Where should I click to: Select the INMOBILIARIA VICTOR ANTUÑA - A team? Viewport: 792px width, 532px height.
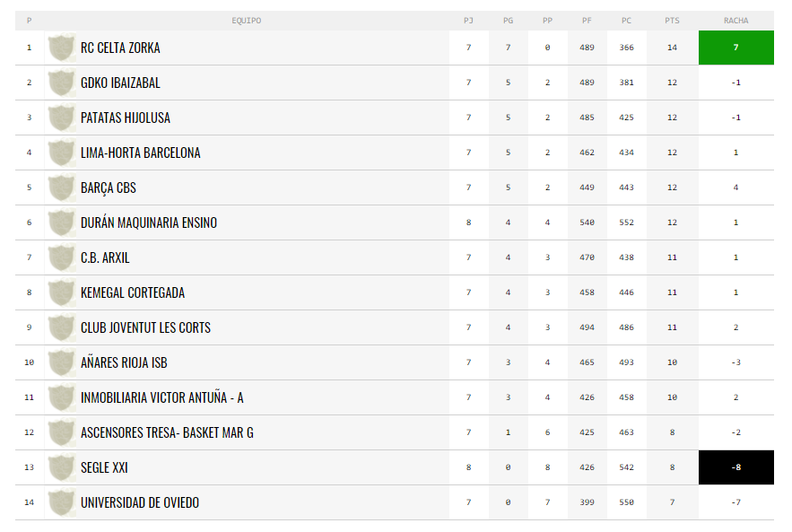point(162,398)
